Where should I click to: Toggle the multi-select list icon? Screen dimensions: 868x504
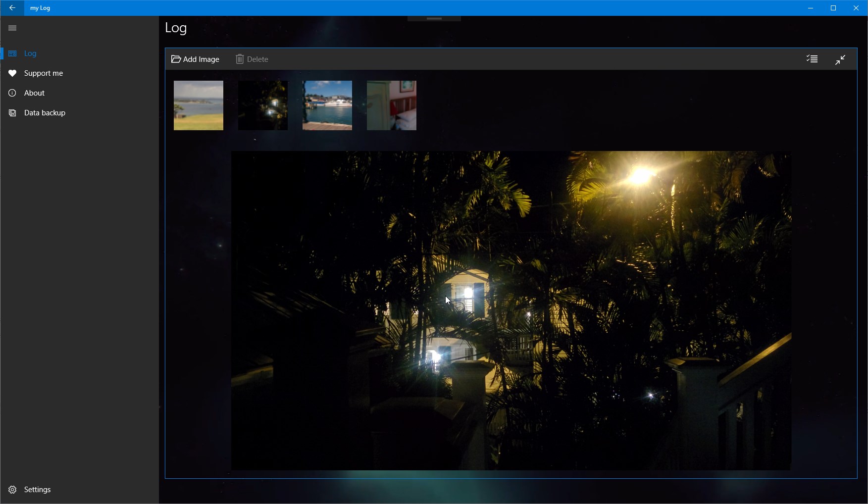click(812, 59)
